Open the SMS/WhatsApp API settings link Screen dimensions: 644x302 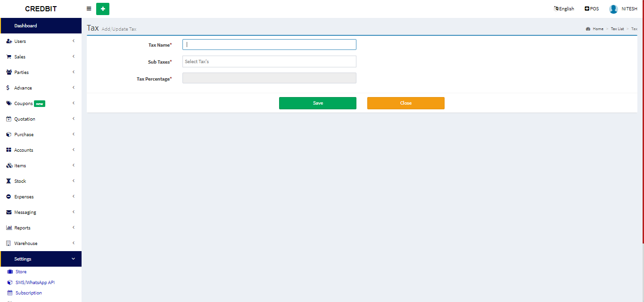coord(35,283)
